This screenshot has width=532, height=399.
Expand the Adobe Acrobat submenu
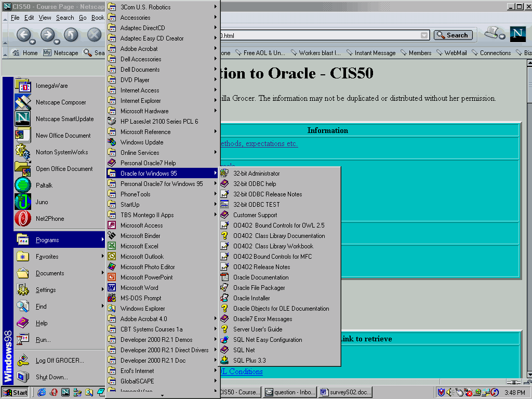pyautogui.click(x=163, y=49)
